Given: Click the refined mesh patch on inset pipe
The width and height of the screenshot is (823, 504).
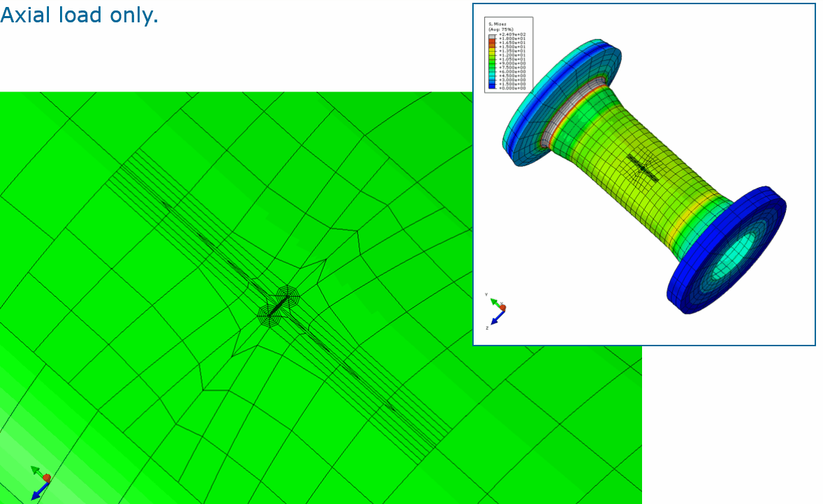Looking at the screenshot, I should pos(643,168).
